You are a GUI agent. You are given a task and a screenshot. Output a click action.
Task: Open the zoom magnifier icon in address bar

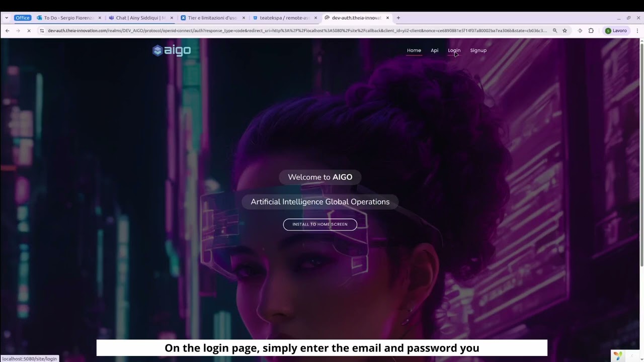pyautogui.click(x=555, y=31)
